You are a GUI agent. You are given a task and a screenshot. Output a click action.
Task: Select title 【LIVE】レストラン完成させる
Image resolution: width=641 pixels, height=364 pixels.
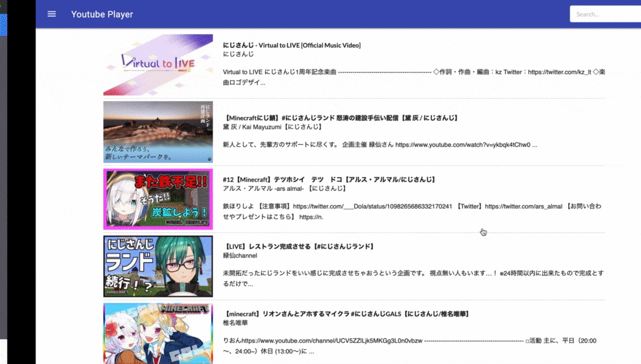[299, 246]
